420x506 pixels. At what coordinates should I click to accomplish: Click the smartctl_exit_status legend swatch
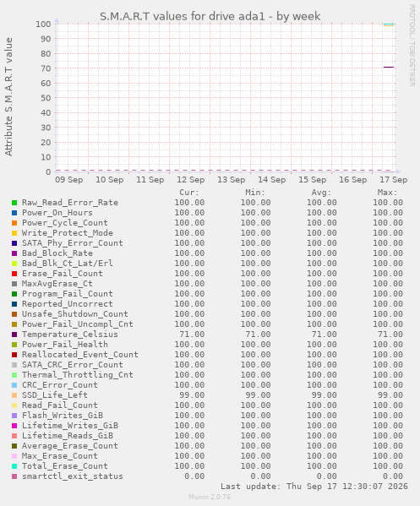coord(14,476)
